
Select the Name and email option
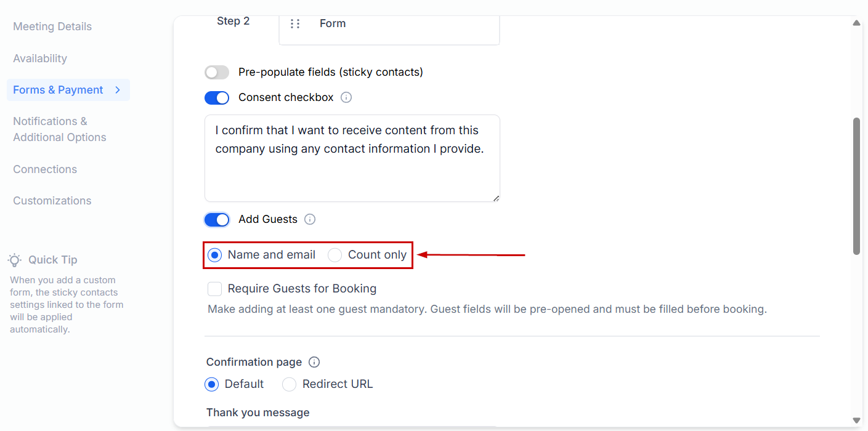(214, 256)
